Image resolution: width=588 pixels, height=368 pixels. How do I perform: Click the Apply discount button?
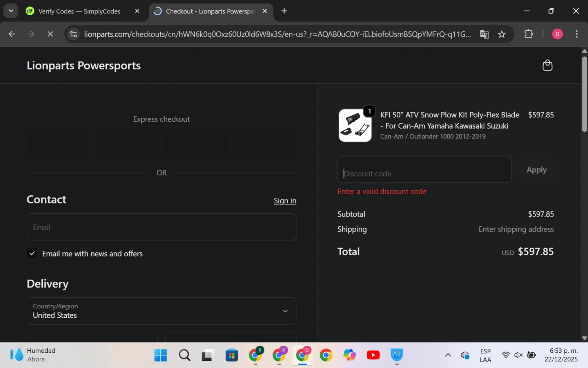pos(536,169)
